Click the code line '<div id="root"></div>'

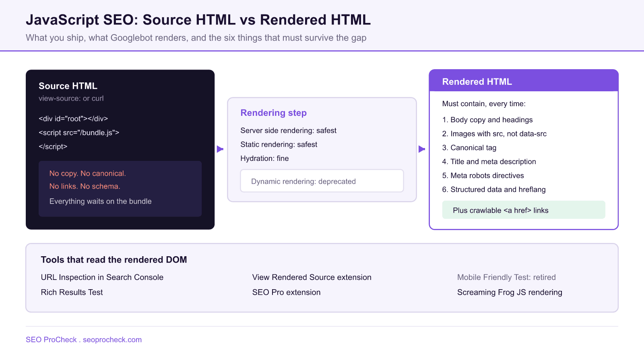[x=73, y=119]
